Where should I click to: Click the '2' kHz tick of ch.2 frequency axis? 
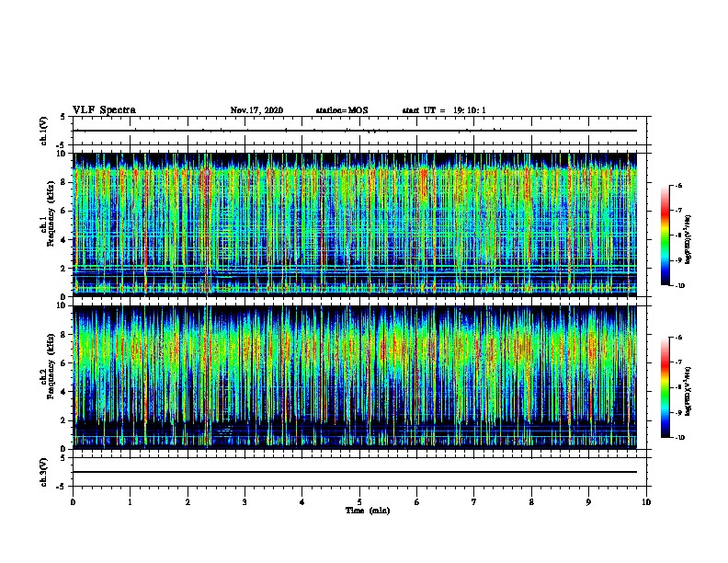(x=63, y=420)
